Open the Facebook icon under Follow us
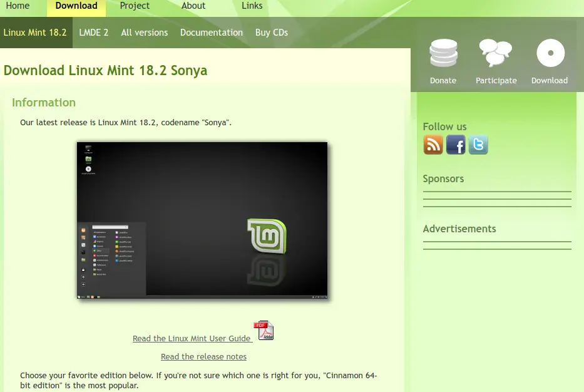Image resolution: width=584 pixels, height=392 pixels. (x=456, y=145)
